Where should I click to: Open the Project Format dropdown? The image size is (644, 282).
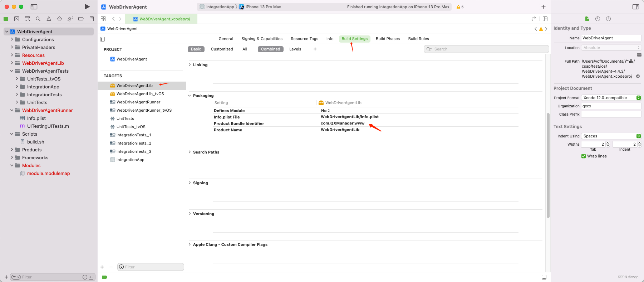(x=611, y=98)
